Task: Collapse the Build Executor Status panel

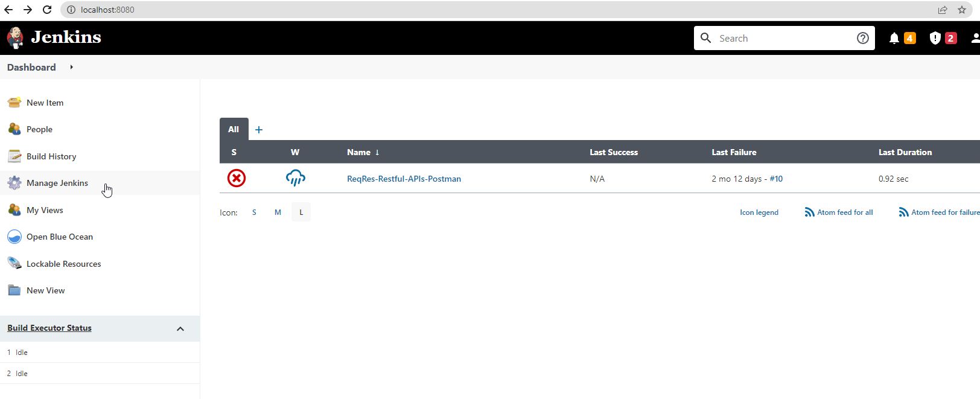Action: (180, 329)
